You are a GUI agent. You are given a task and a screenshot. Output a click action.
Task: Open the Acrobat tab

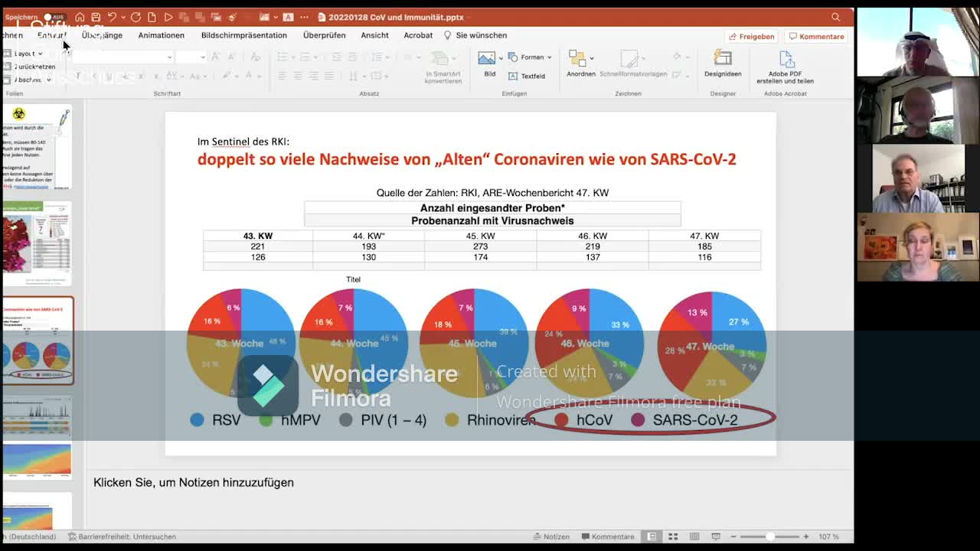[418, 35]
